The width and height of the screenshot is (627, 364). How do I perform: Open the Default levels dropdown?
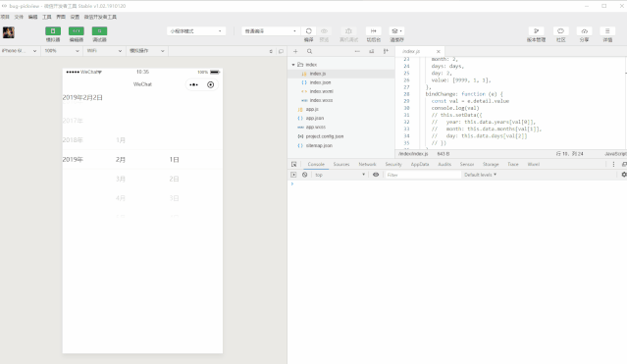480,175
